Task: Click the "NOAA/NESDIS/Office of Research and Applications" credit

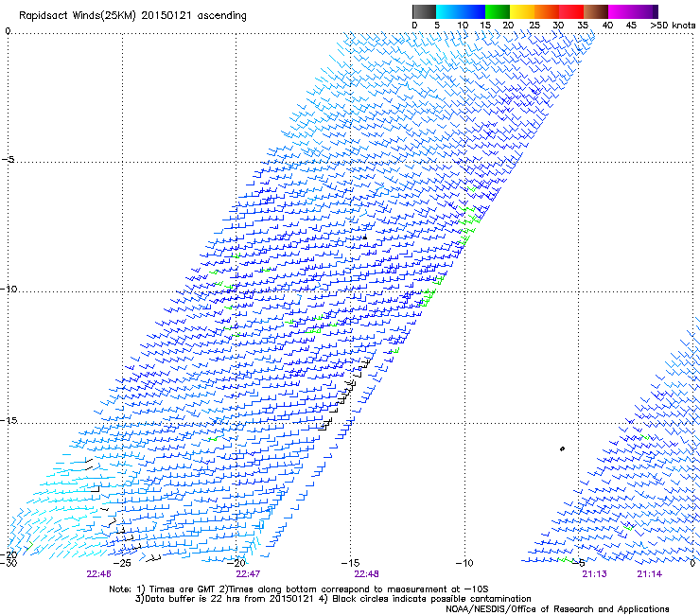Action: coord(557,609)
